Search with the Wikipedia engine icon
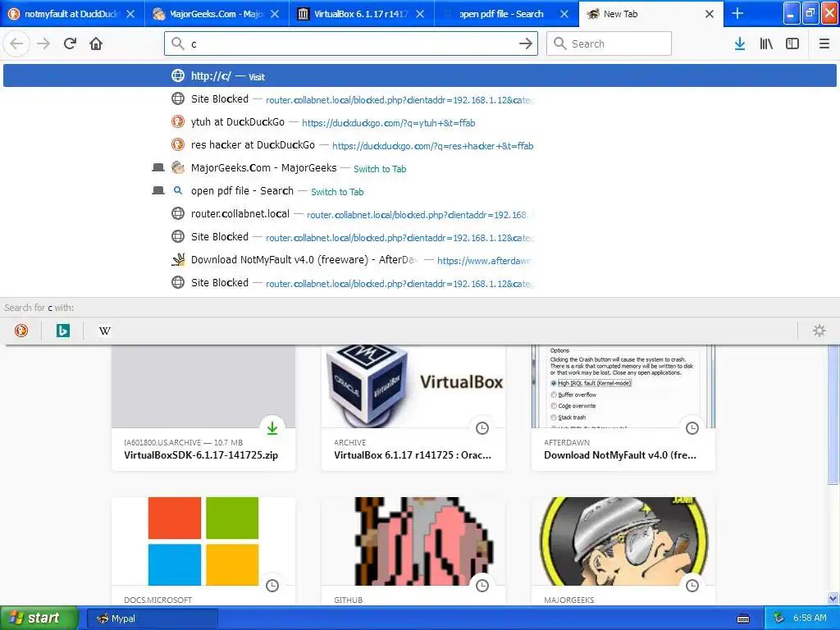 104,331
